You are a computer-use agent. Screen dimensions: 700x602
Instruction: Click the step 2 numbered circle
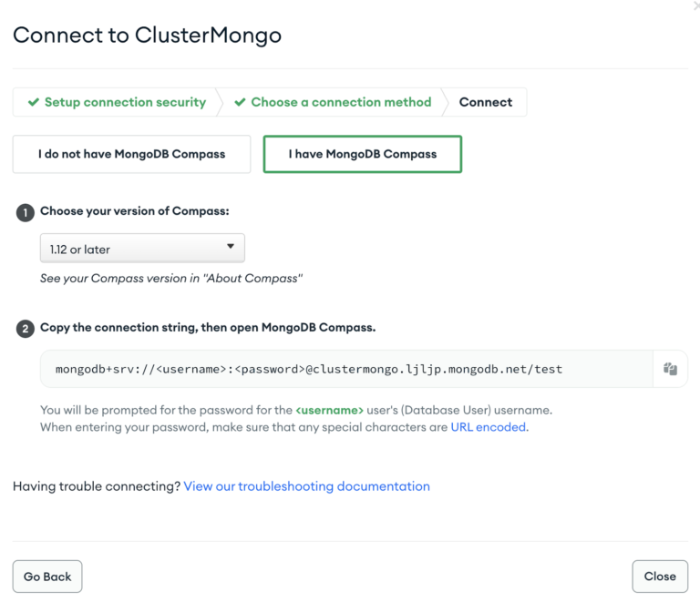tap(25, 328)
